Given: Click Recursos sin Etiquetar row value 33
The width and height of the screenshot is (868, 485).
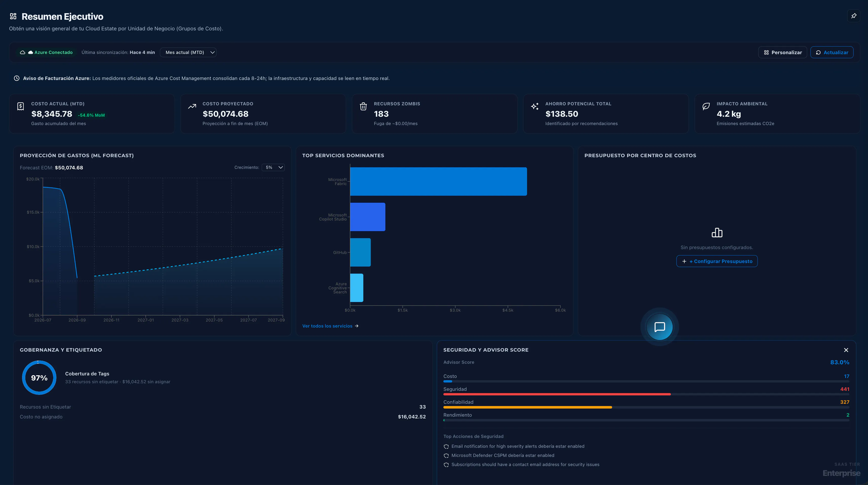Looking at the screenshot, I should [422, 407].
